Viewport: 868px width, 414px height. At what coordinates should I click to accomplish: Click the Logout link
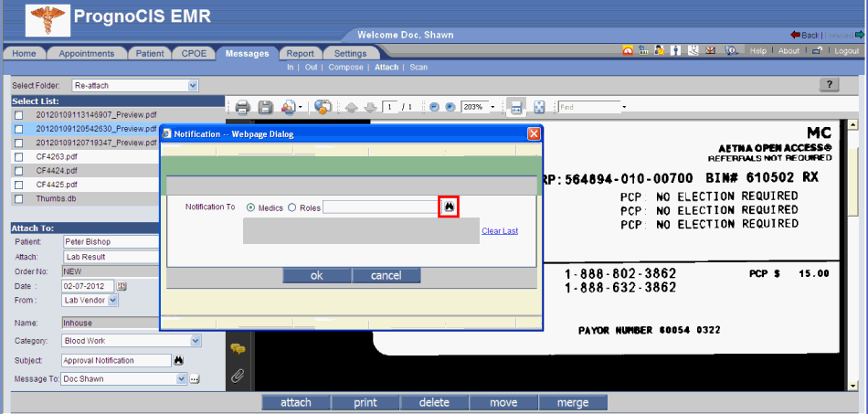click(846, 51)
